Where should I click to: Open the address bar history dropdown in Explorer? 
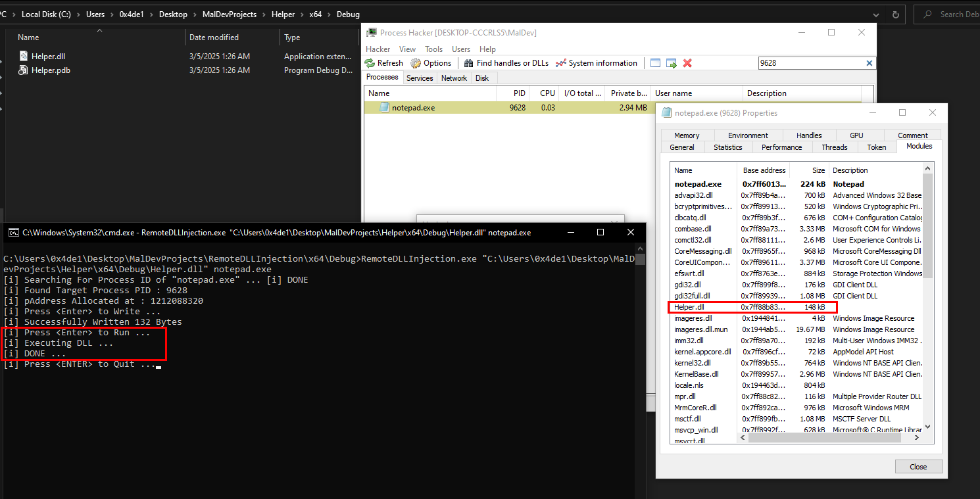(877, 14)
